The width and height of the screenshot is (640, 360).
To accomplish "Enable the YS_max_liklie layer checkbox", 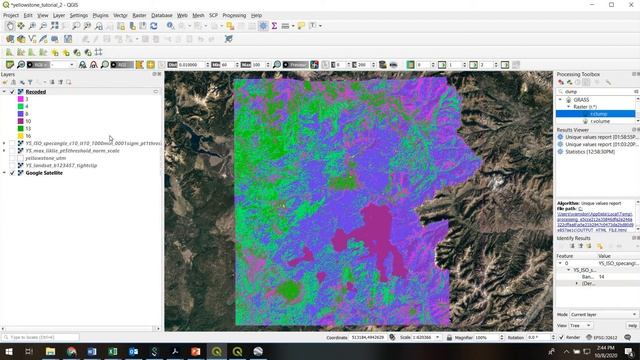I will [12, 151].
